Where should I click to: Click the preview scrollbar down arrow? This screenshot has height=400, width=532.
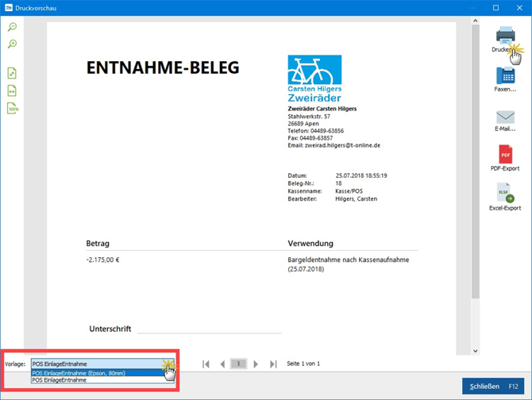pos(476,351)
